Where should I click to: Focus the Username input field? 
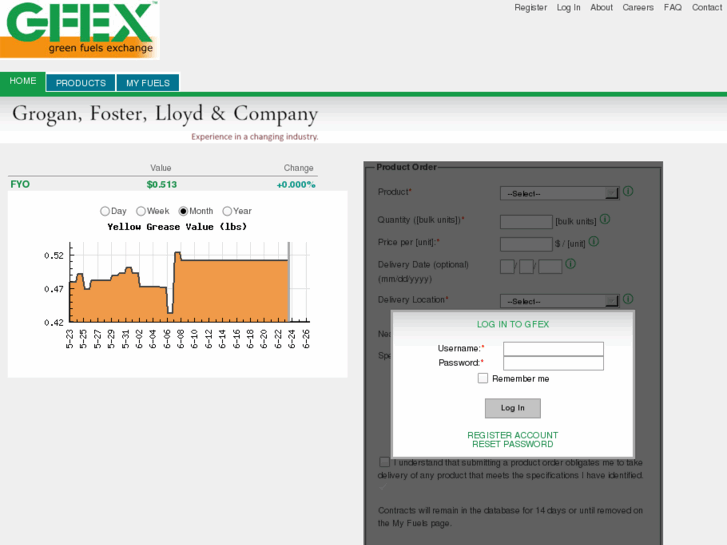point(554,349)
